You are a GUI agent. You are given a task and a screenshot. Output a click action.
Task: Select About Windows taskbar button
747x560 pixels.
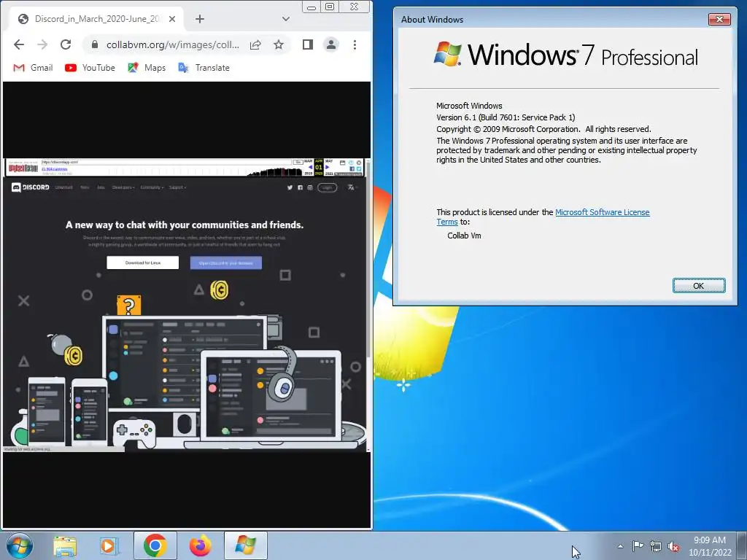(x=245, y=545)
